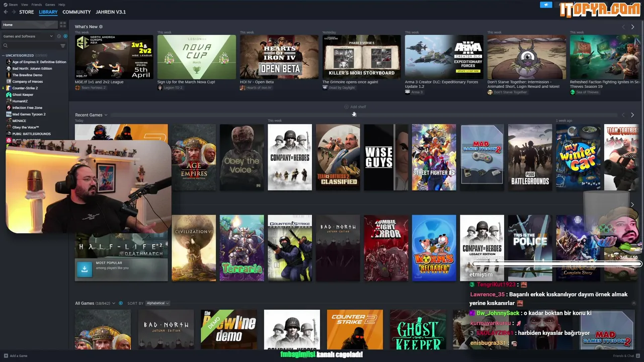Open Zombie Night Terror cover
This screenshot has height=362, width=644.
386,248
